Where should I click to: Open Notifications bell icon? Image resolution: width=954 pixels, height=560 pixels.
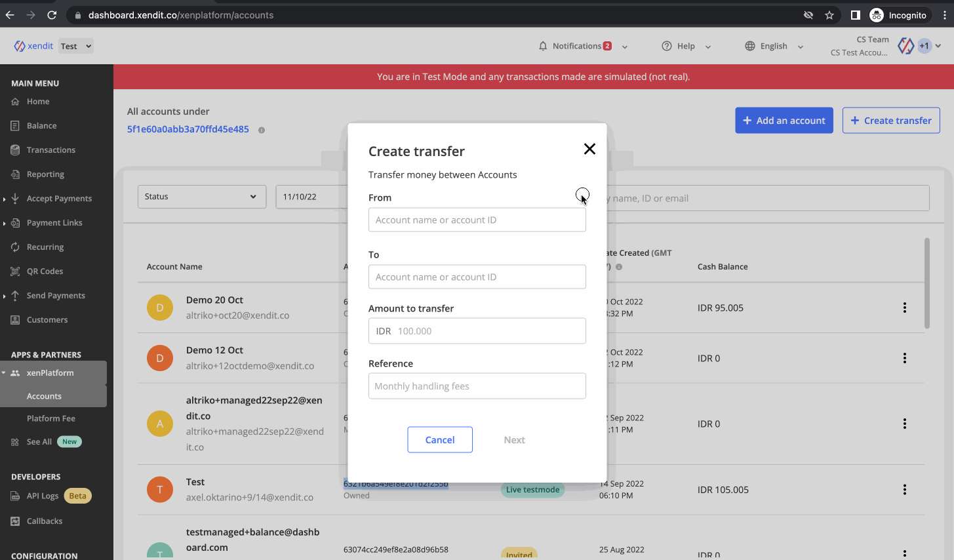click(543, 46)
